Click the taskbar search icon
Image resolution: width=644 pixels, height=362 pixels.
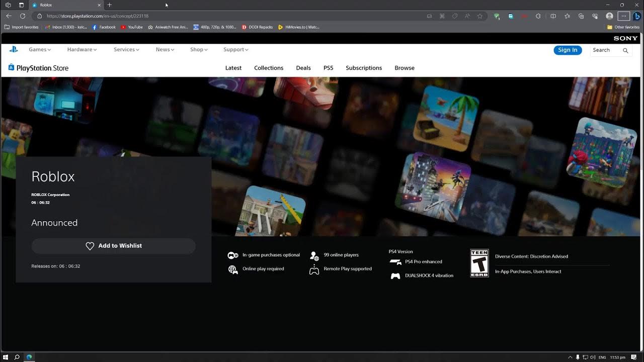(17, 357)
